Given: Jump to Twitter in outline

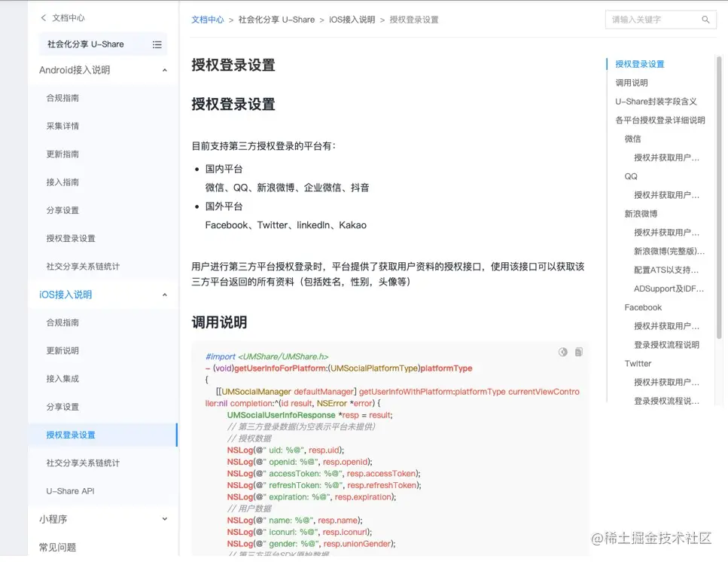Looking at the screenshot, I should point(638,364).
